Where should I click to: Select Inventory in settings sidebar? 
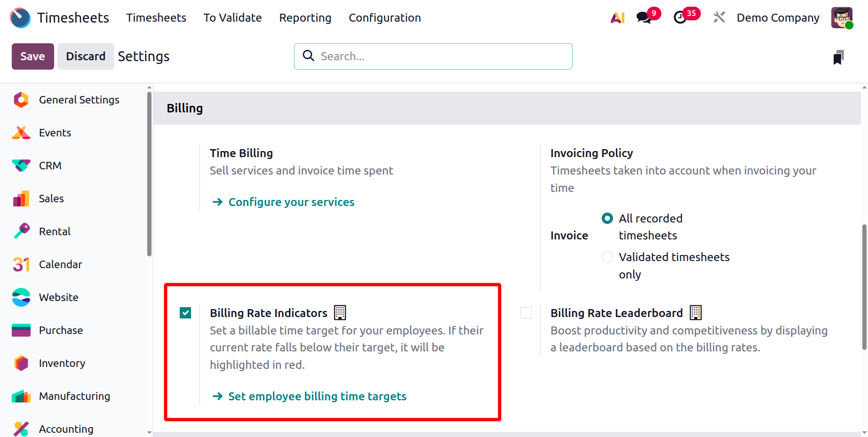point(62,363)
